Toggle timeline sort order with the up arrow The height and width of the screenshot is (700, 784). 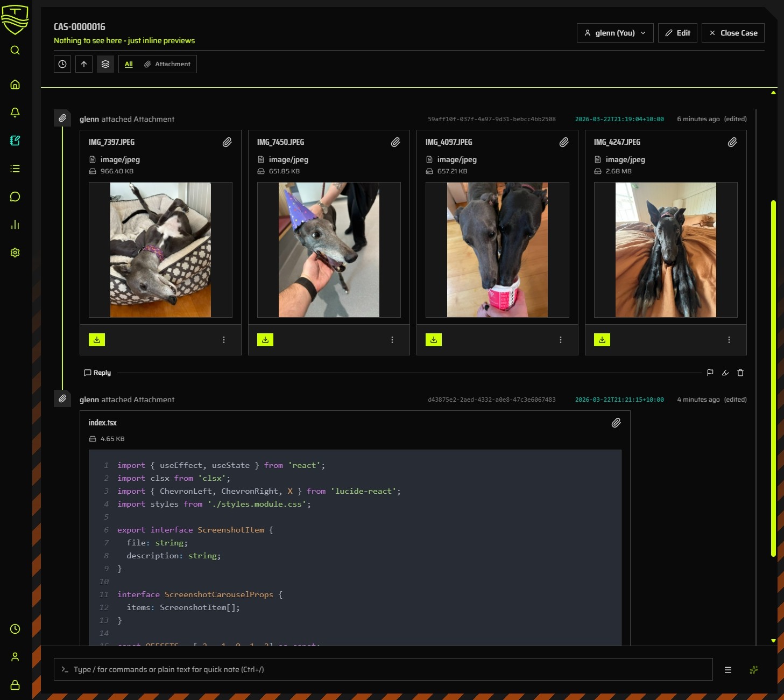pos(84,64)
